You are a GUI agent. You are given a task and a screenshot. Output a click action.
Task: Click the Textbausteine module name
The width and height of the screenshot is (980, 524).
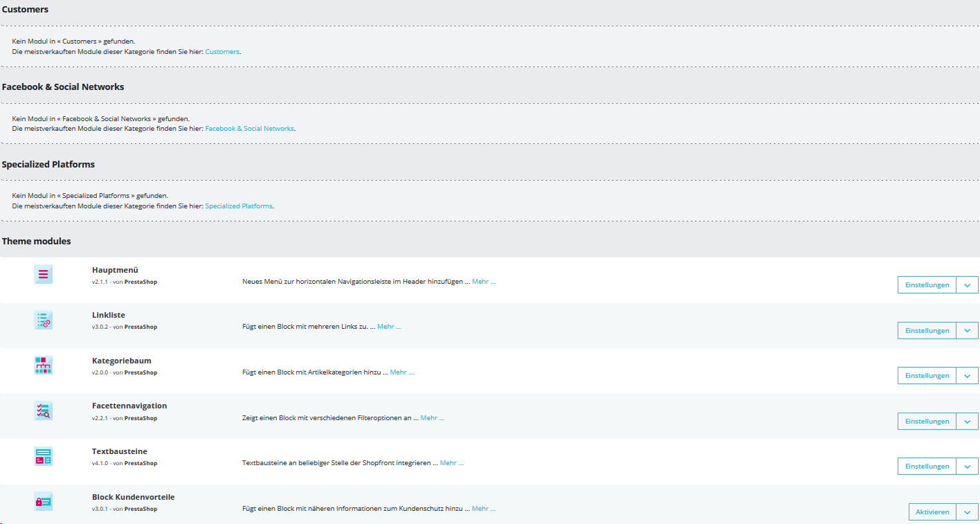120,451
